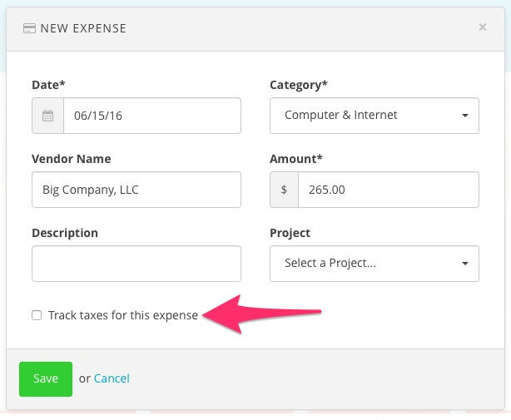Screen dimensions: 511x420
Task: Close the New Expense dialog
Action: [483, 27]
